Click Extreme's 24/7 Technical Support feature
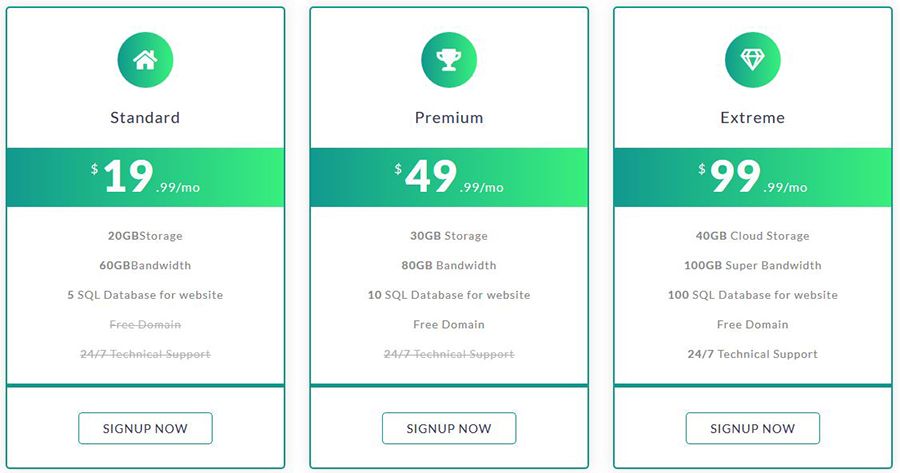Screen dimensions: 900x473 click(752, 354)
